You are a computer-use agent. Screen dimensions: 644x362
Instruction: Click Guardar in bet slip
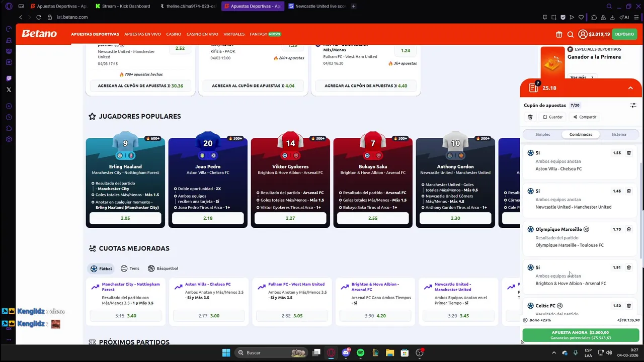click(x=552, y=117)
